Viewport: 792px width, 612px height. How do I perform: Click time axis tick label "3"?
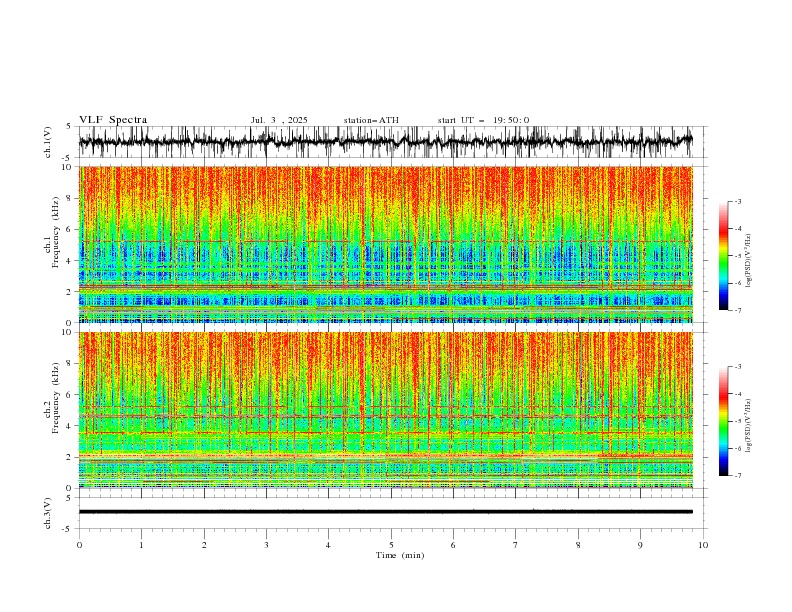point(266,545)
